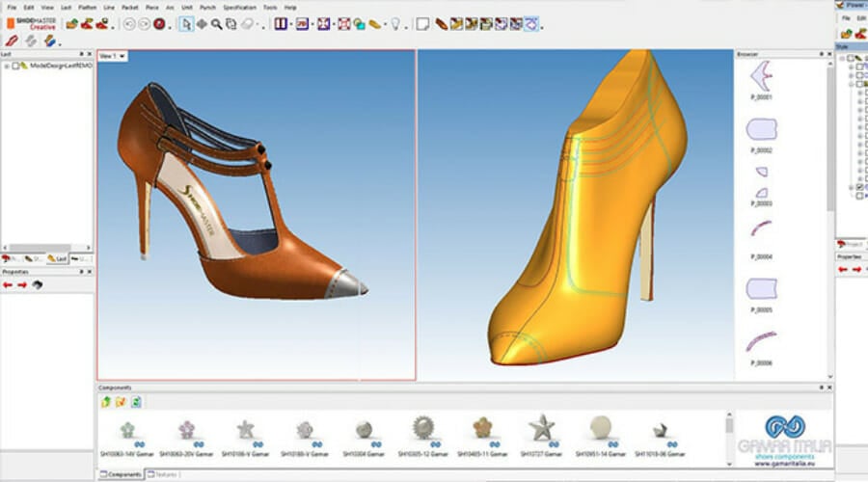This screenshot has width=868, height=482.
Task: Click the zoom-to-fit arrows icon
Action: pos(323,24)
